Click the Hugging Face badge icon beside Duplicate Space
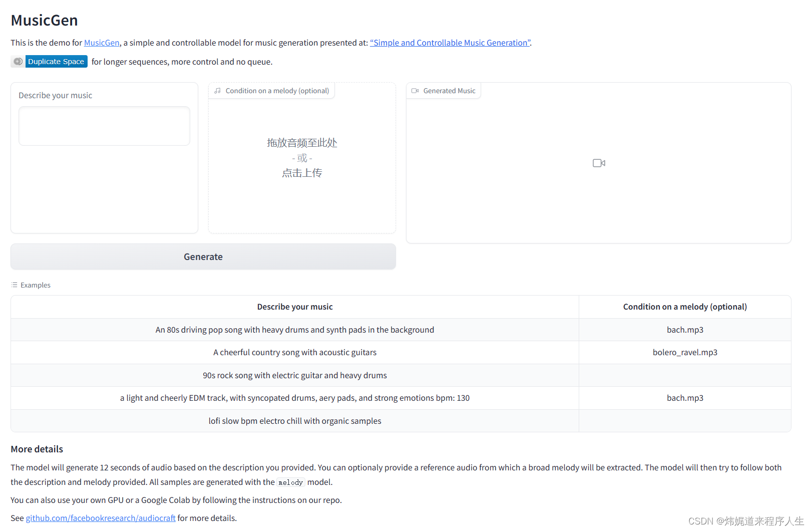 tap(18, 62)
